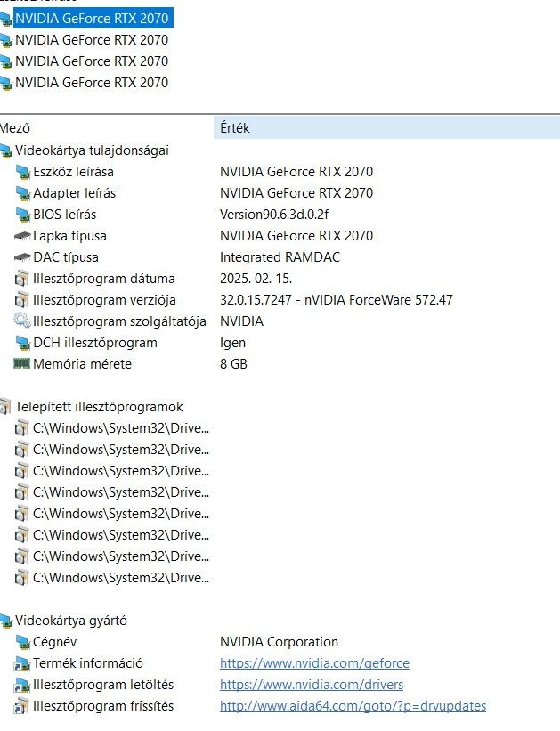Click the shortcut icon beside Termék információ

coord(22,664)
